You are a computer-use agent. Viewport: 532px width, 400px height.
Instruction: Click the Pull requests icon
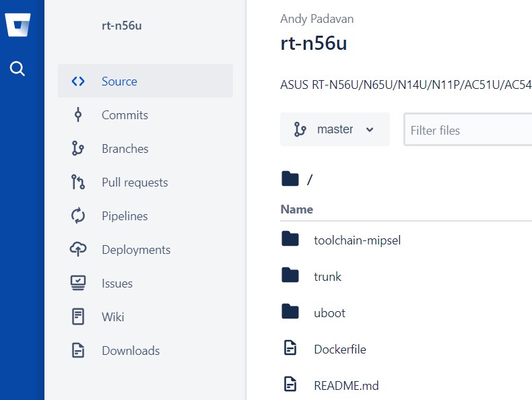click(x=78, y=182)
